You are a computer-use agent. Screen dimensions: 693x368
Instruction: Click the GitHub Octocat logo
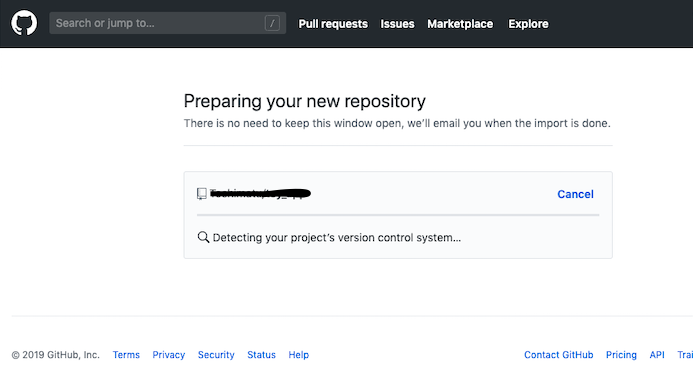coord(24,23)
